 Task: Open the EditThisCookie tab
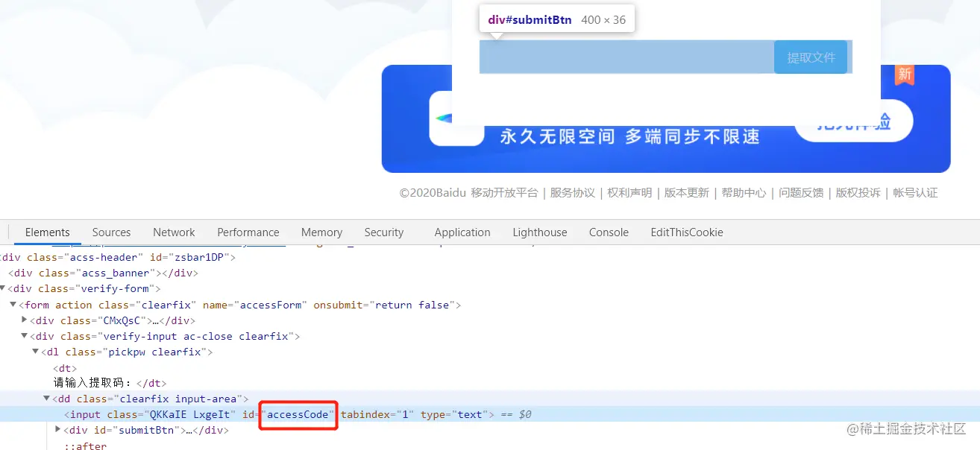pyautogui.click(x=687, y=232)
